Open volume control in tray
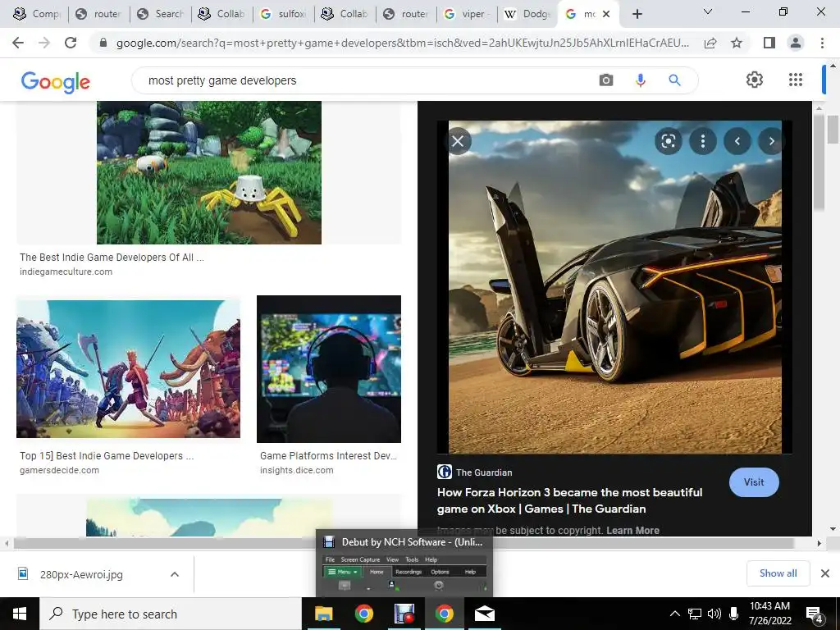 click(x=714, y=614)
